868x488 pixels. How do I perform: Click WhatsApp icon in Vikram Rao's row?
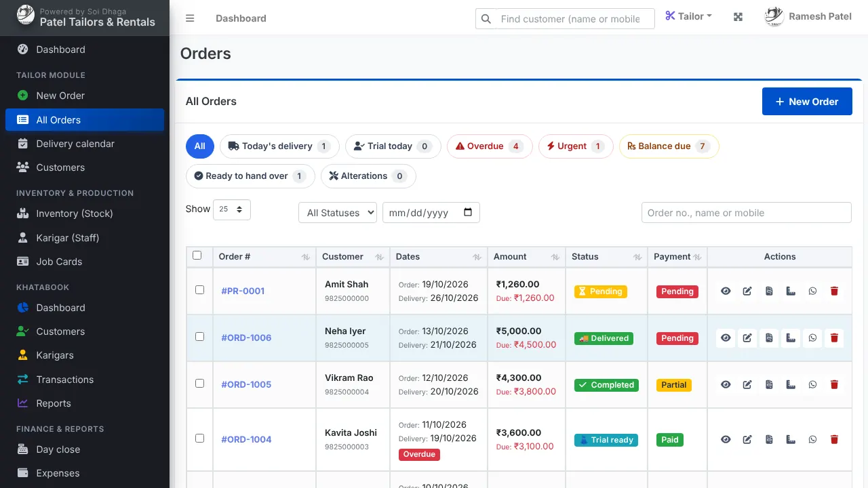click(812, 385)
